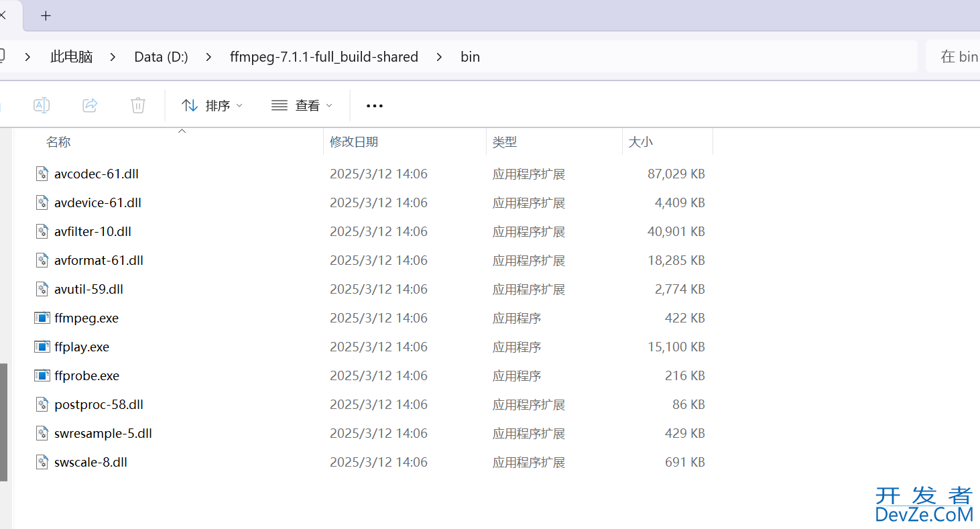Click the 216 KB size value
This screenshot has height=529, width=980.
(x=685, y=375)
